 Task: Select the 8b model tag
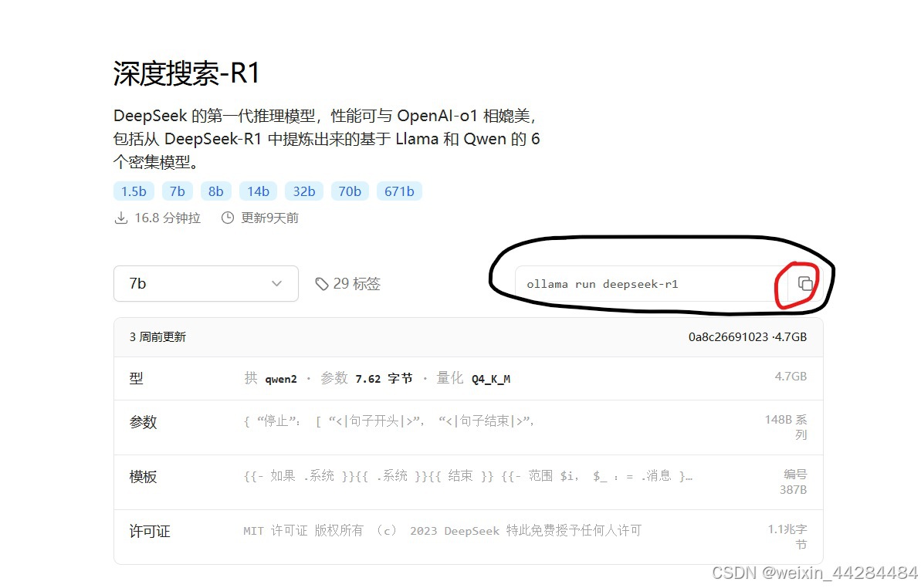click(215, 191)
